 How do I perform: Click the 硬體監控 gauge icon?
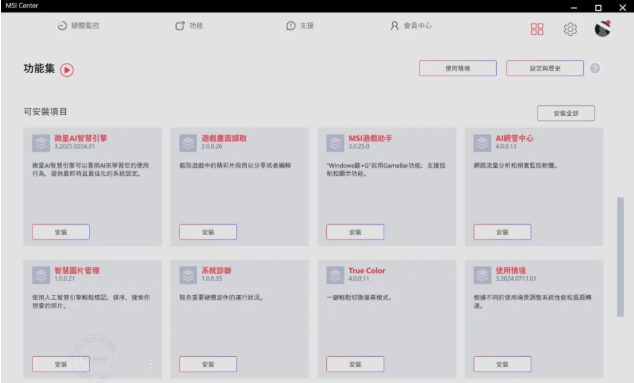(62, 25)
